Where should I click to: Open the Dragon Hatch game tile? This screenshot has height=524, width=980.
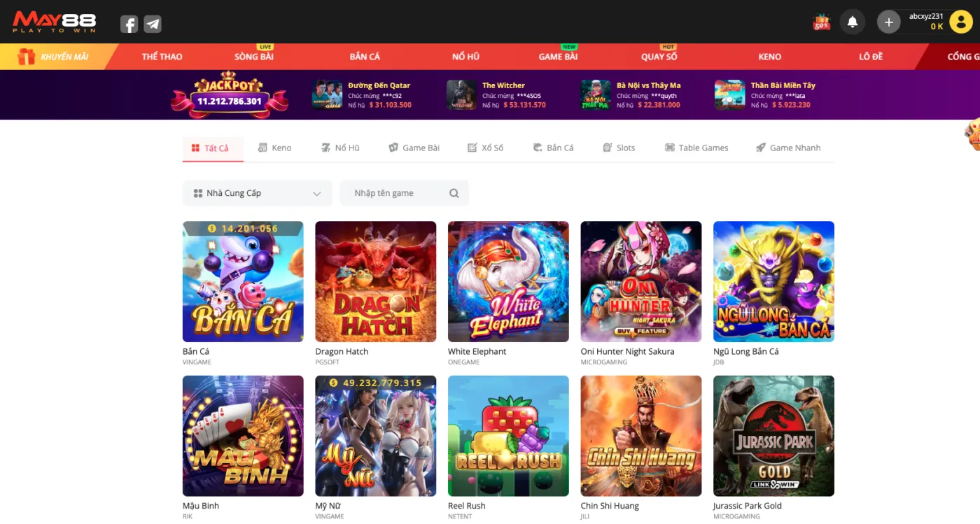pyautogui.click(x=376, y=282)
